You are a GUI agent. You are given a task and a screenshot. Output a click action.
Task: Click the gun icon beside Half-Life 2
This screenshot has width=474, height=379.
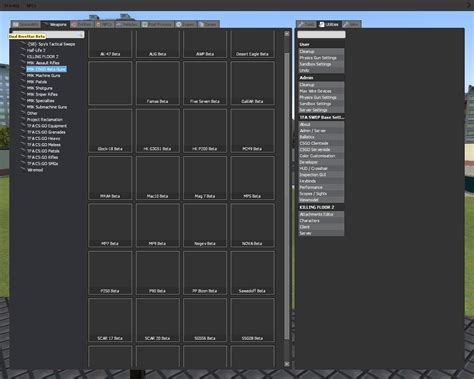(22, 50)
